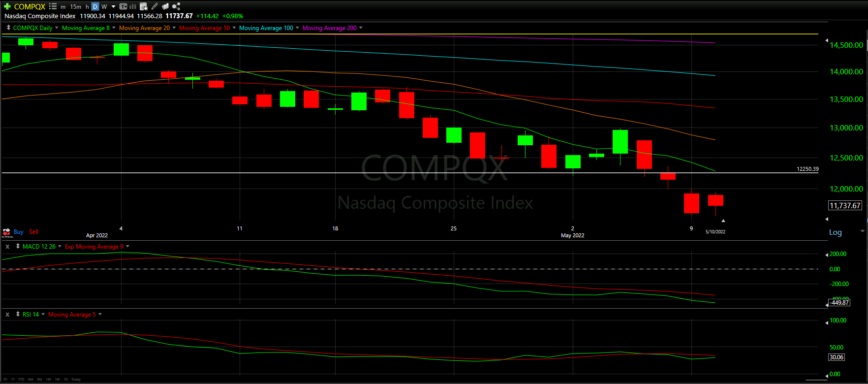Click the May 2022 axis label
Image resolution: width=868 pixels, height=384 pixels.
(x=573, y=235)
